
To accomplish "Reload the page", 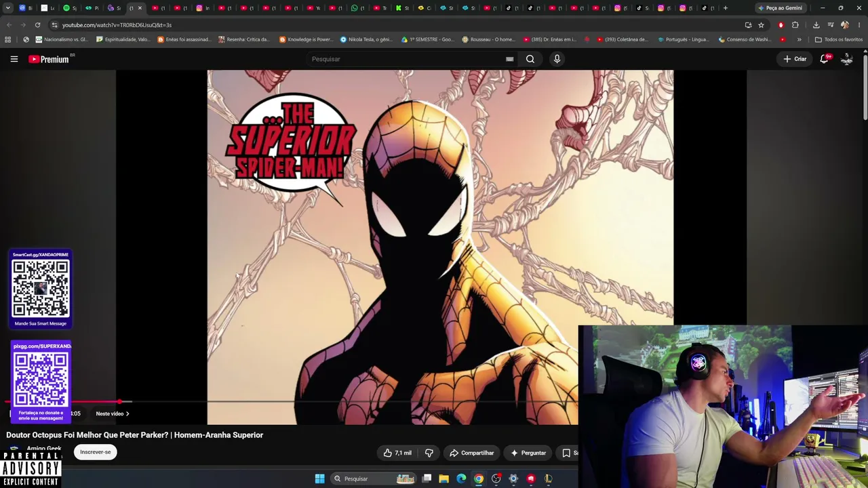I will [36, 25].
